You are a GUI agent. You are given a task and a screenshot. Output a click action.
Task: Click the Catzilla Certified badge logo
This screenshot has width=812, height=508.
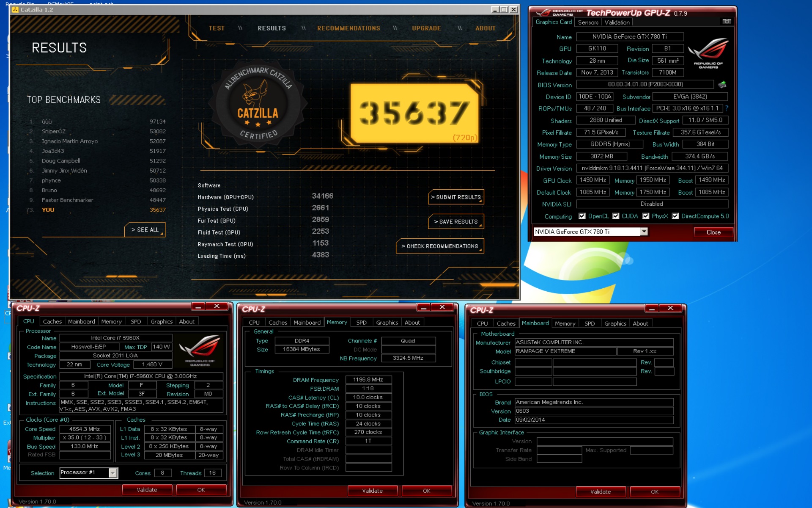coord(258,104)
